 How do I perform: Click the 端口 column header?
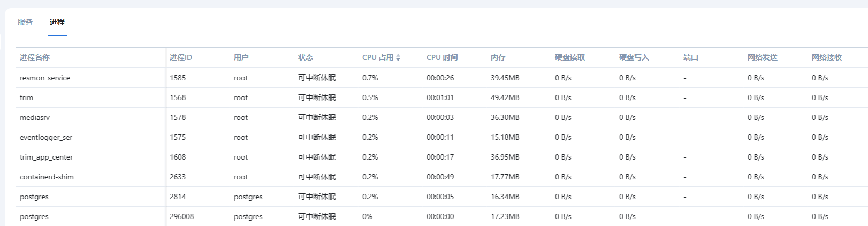point(691,58)
